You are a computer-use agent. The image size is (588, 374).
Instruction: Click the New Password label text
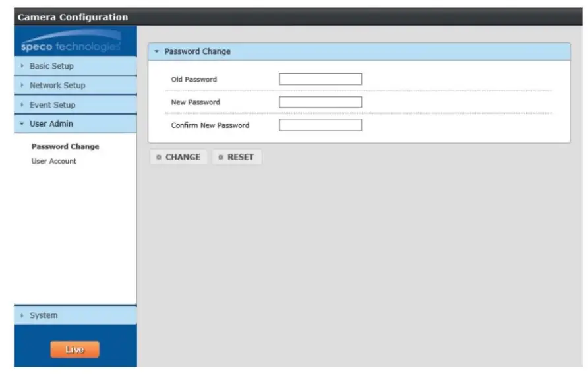[195, 102]
